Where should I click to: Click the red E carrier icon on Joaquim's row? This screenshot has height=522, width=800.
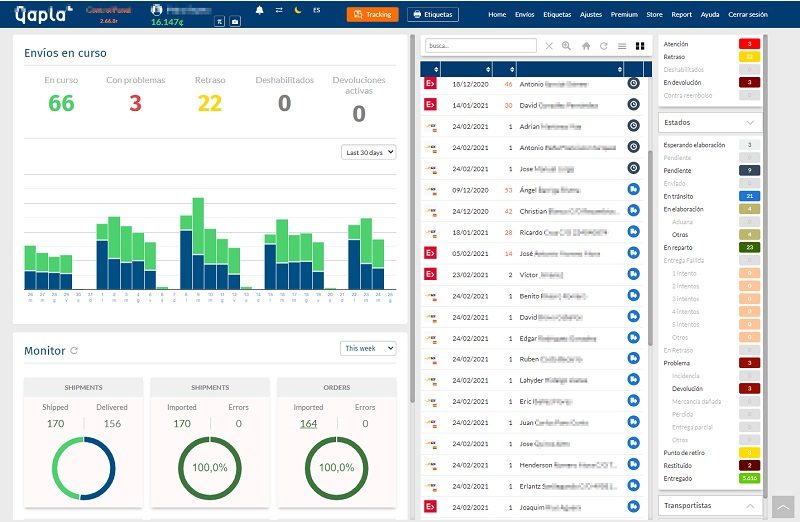coord(431,507)
